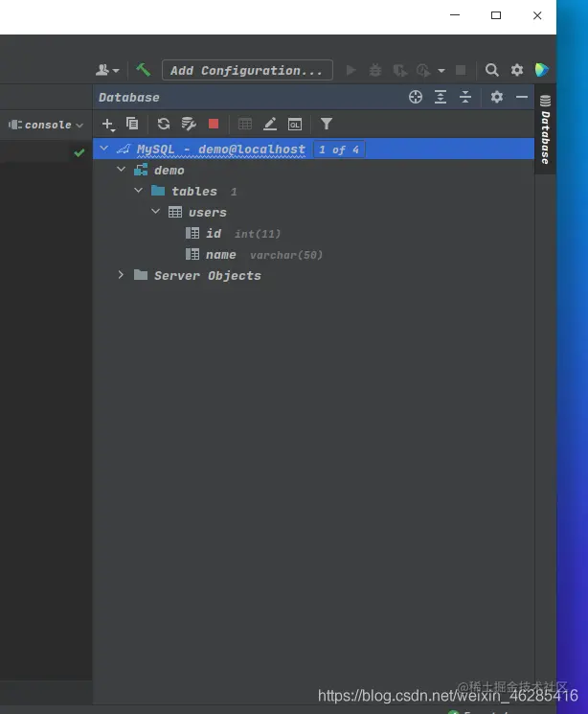Click the Stop square in main toolbar
The width and height of the screenshot is (588, 714).
461,70
